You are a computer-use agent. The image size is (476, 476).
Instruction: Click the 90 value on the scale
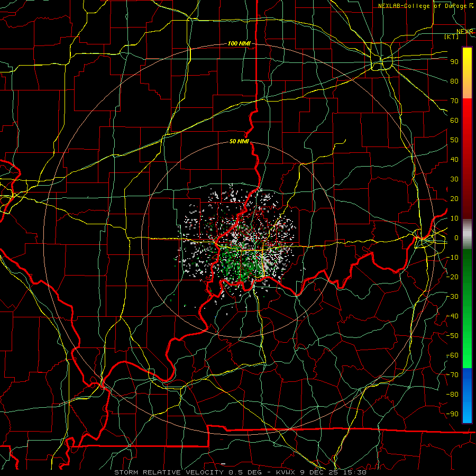pyautogui.click(x=454, y=62)
